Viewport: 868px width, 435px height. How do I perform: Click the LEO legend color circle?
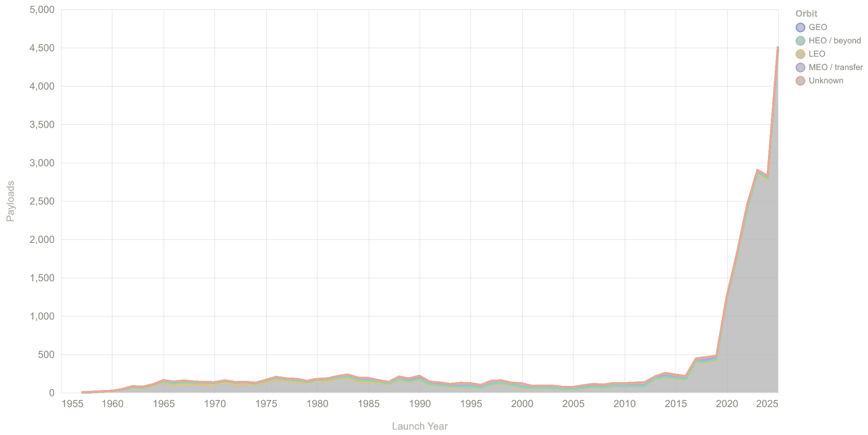click(x=800, y=54)
